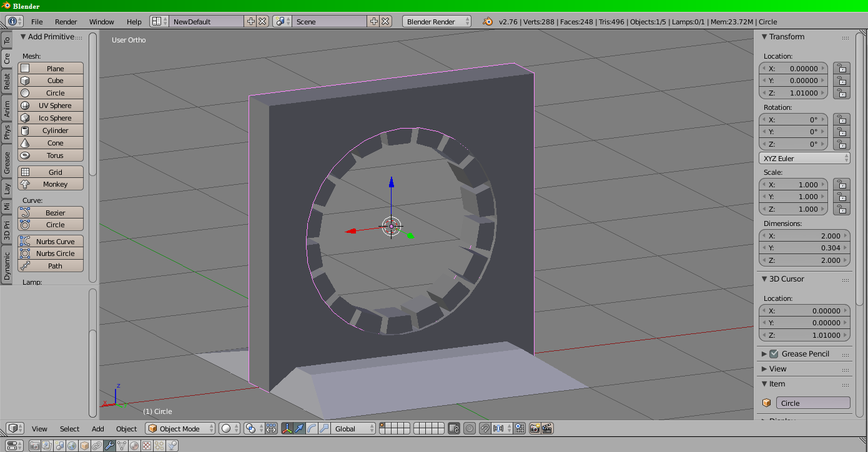Image resolution: width=868 pixels, height=452 pixels.
Task: Toggle lock for Location X
Action: [842, 69]
